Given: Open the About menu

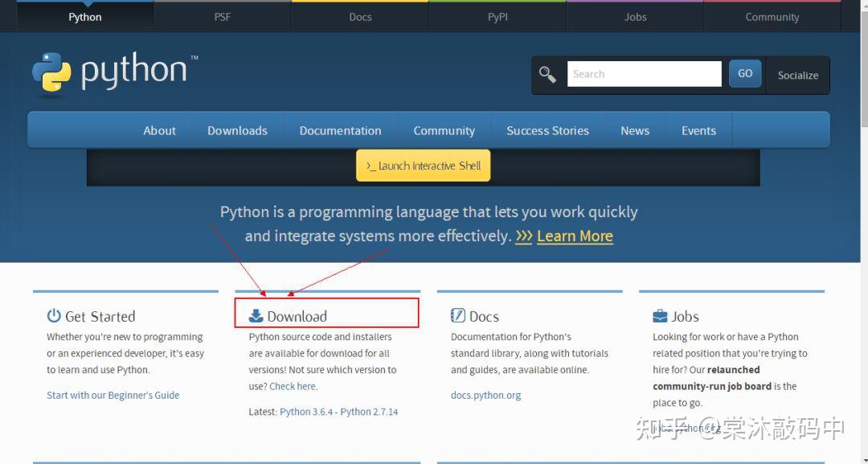Looking at the screenshot, I should tap(159, 130).
